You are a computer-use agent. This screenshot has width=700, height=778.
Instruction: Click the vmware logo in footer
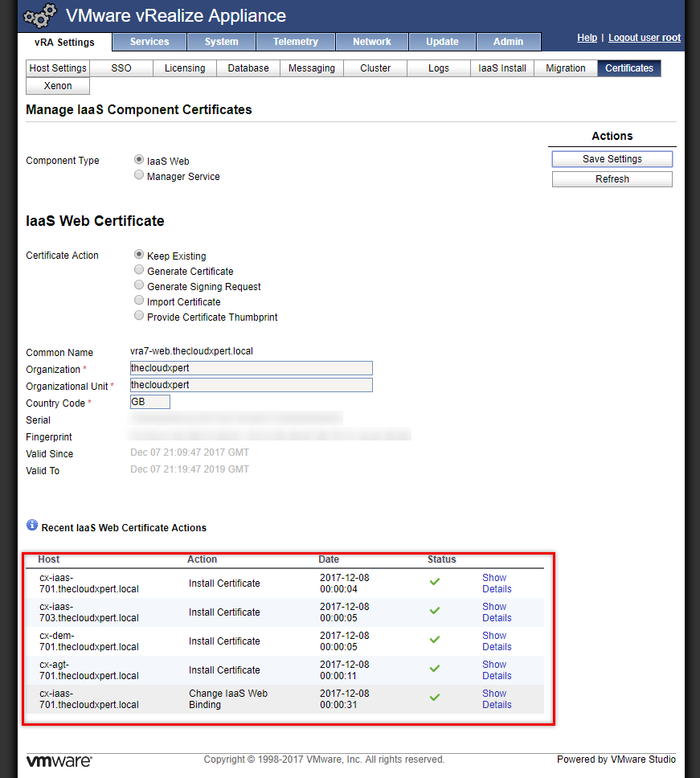tap(59, 760)
